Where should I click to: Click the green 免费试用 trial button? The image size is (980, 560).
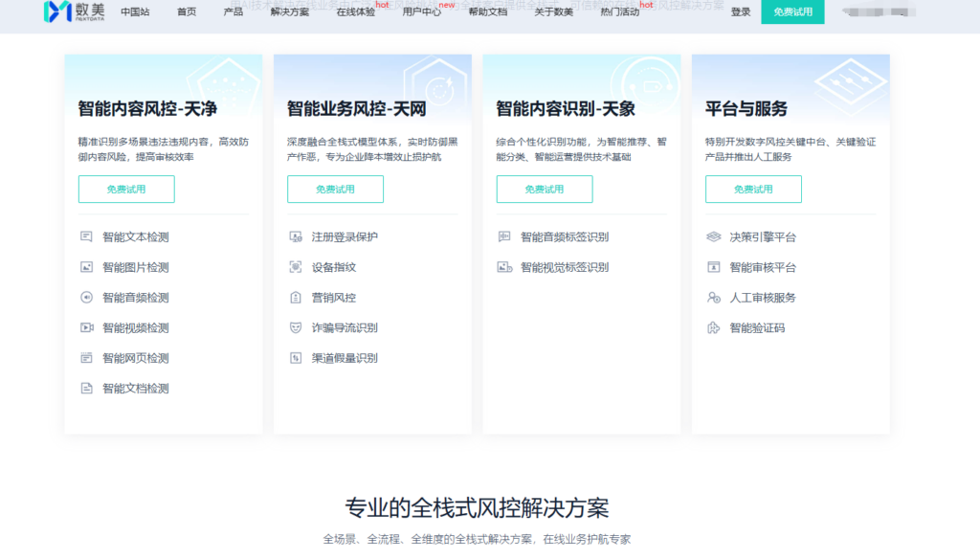coord(793,12)
